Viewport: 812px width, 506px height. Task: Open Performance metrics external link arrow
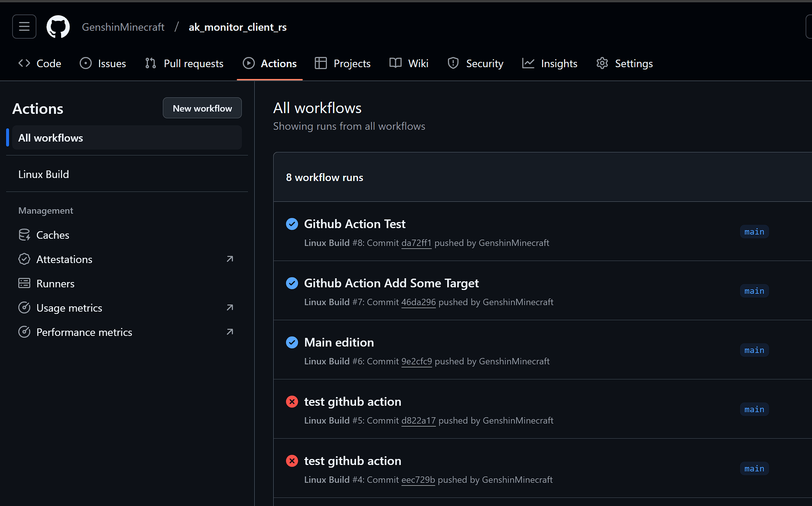click(x=230, y=332)
